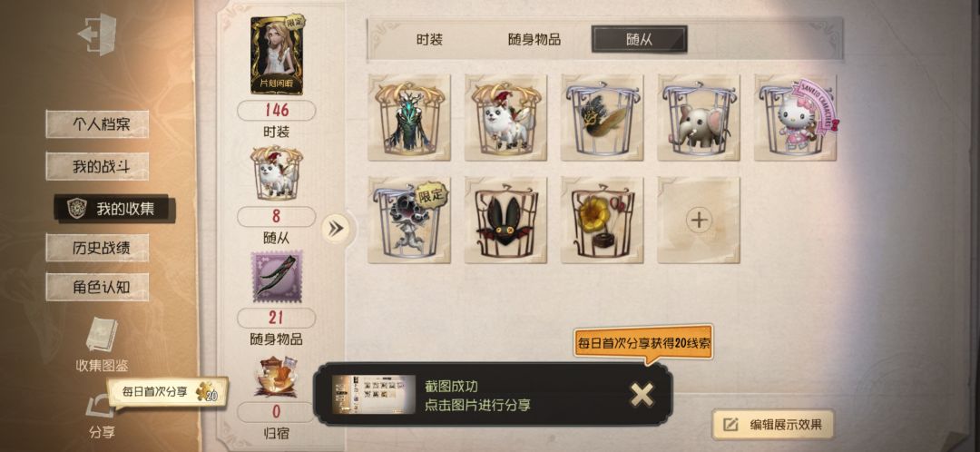
Task: Open 历史战绩 menu item
Action: (97, 248)
